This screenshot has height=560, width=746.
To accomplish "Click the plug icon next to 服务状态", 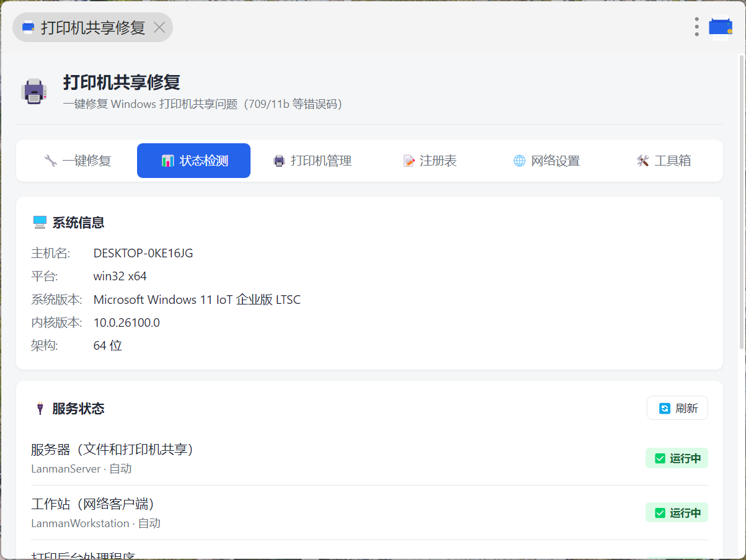I will coord(40,408).
